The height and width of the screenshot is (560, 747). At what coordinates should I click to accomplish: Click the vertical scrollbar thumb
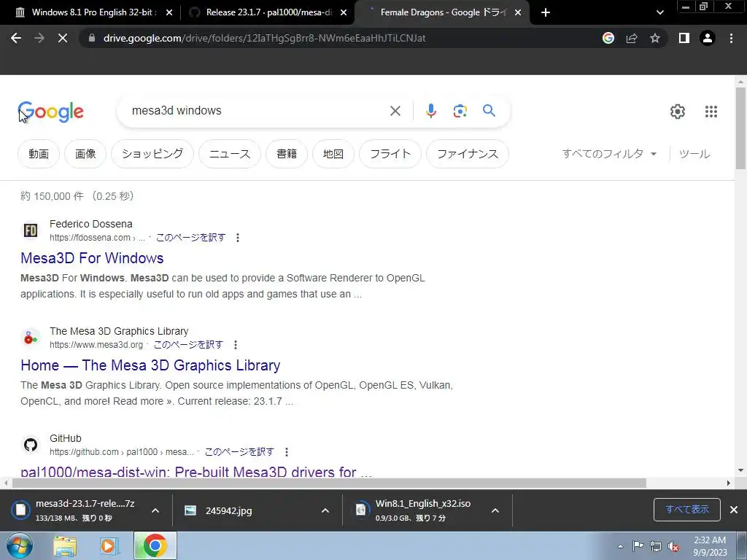tap(740, 128)
